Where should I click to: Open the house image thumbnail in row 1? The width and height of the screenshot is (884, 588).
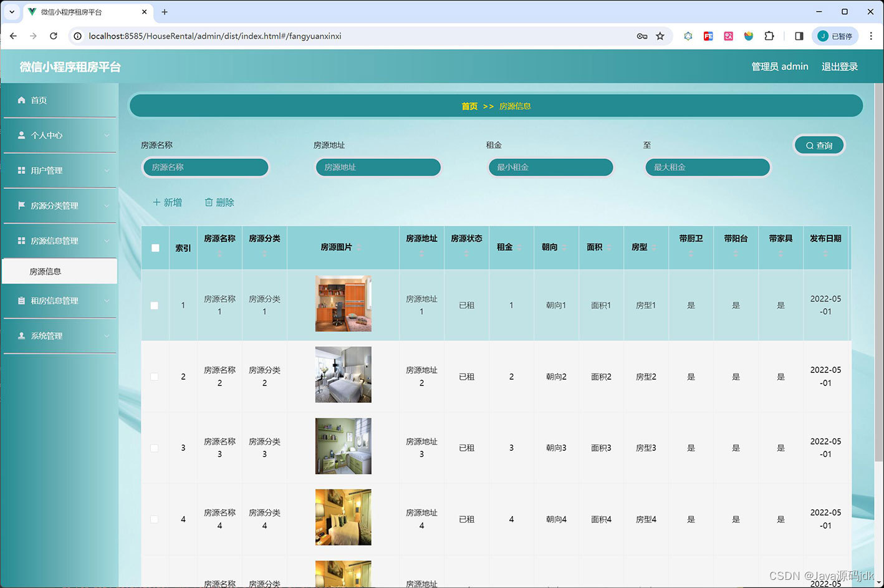pos(344,304)
